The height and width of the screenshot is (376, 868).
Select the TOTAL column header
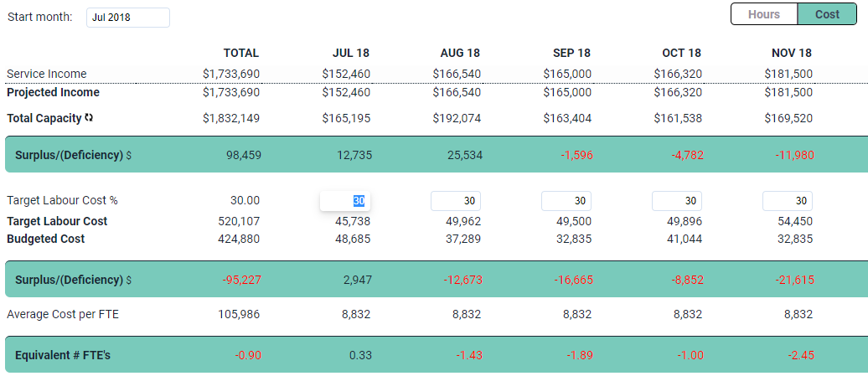click(240, 53)
